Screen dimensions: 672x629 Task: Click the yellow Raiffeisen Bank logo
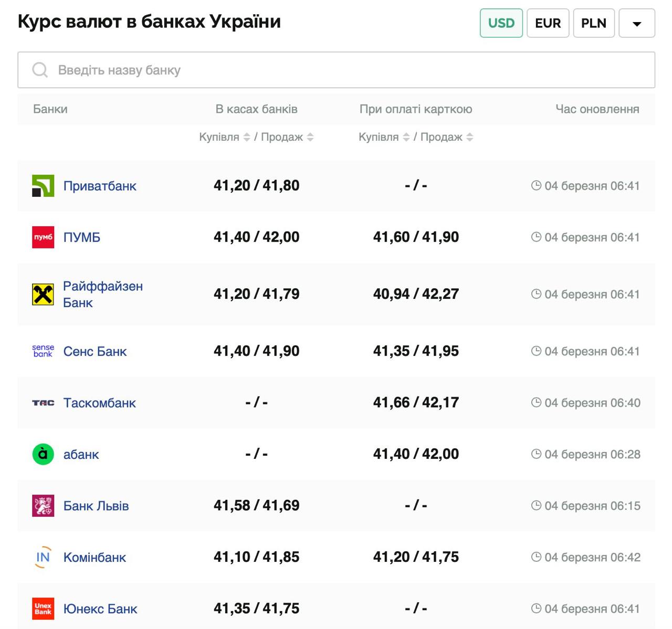[43, 295]
